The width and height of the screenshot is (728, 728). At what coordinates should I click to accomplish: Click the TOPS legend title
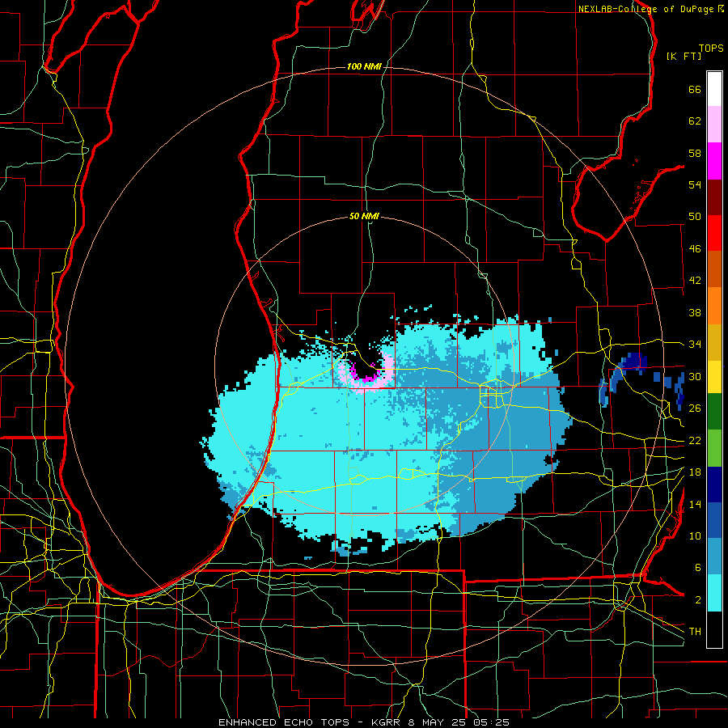pos(711,49)
